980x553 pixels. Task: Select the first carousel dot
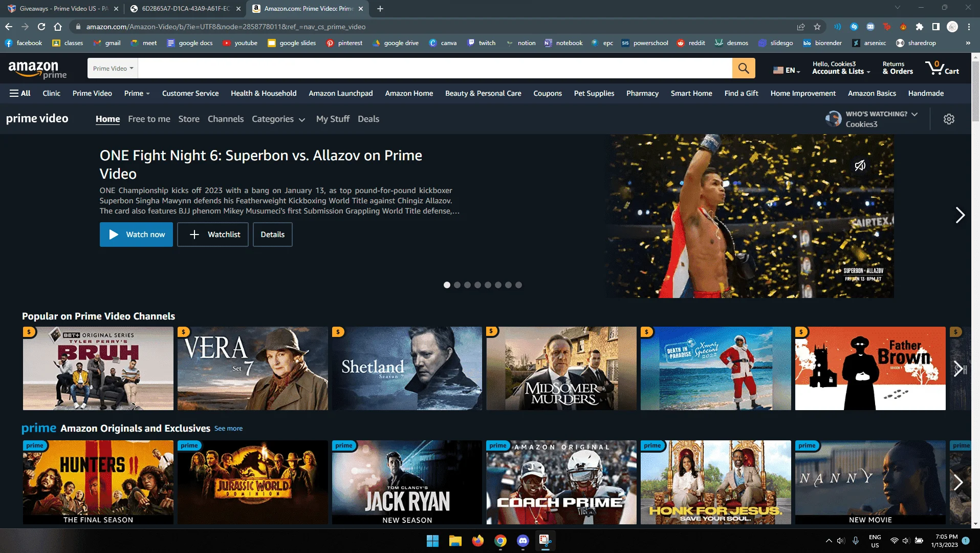pyautogui.click(x=447, y=285)
